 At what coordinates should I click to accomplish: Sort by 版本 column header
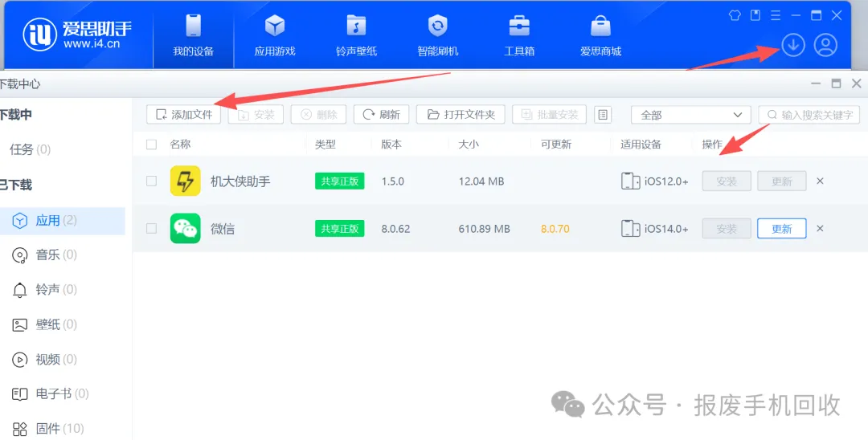click(391, 145)
